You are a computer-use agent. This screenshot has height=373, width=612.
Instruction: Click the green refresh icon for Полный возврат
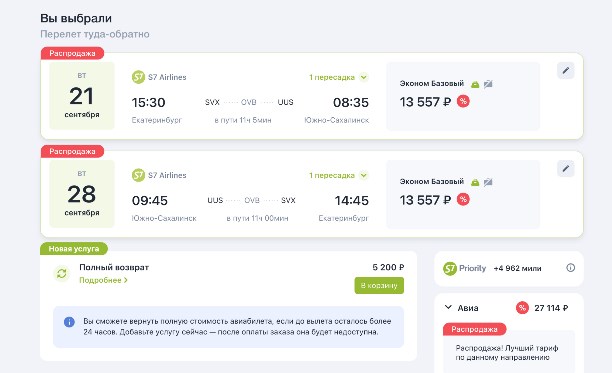pyautogui.click(x=62, y=274)
